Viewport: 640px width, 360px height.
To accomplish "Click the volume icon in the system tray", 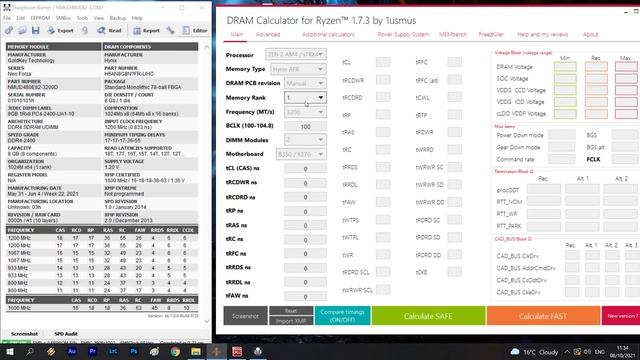I will pyautogui.click(x=587, y=352).
